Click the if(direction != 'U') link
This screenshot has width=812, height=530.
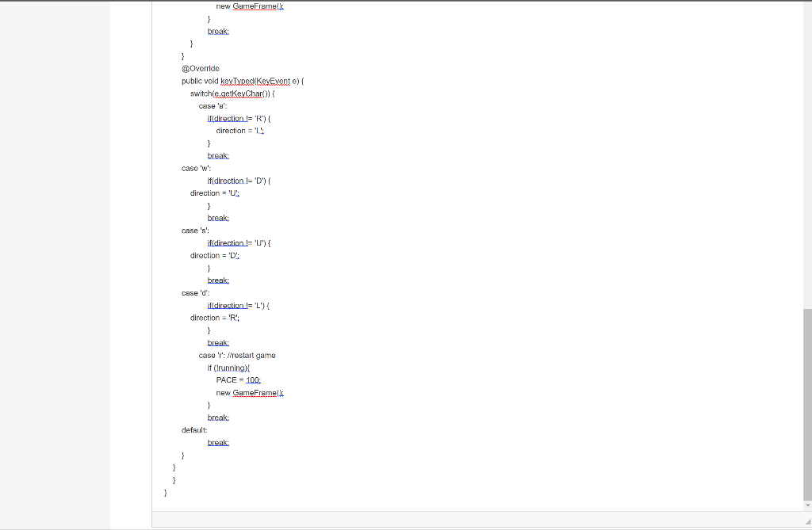[x=228, y=242]
